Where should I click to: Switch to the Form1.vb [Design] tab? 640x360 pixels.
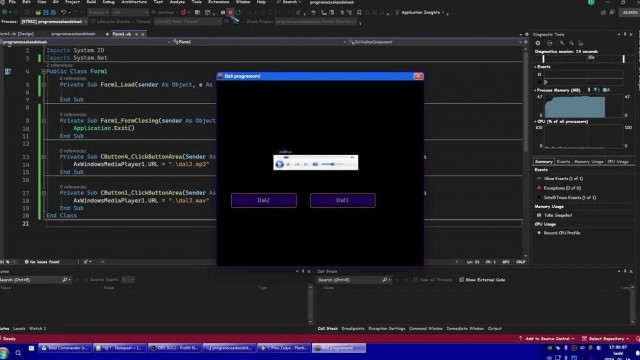point(17,34)
